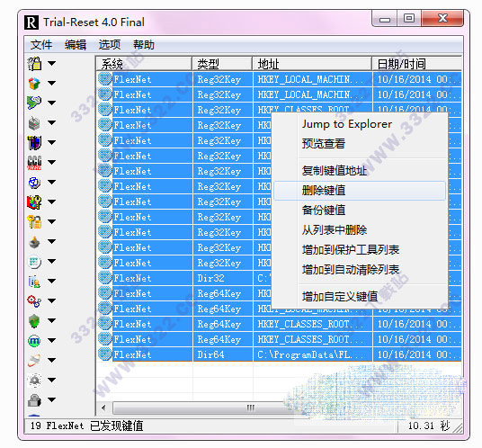Click the horizontal scrollbar left arrow

click(103, 408)
